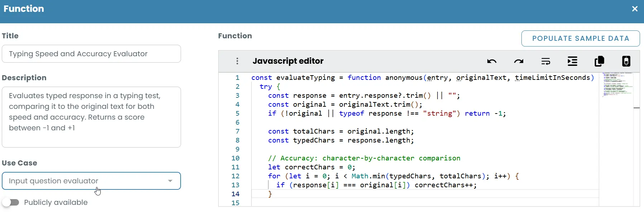The image size is (644, 212).
Task: Open the Use Case dropdown
Action: (91, 181)
